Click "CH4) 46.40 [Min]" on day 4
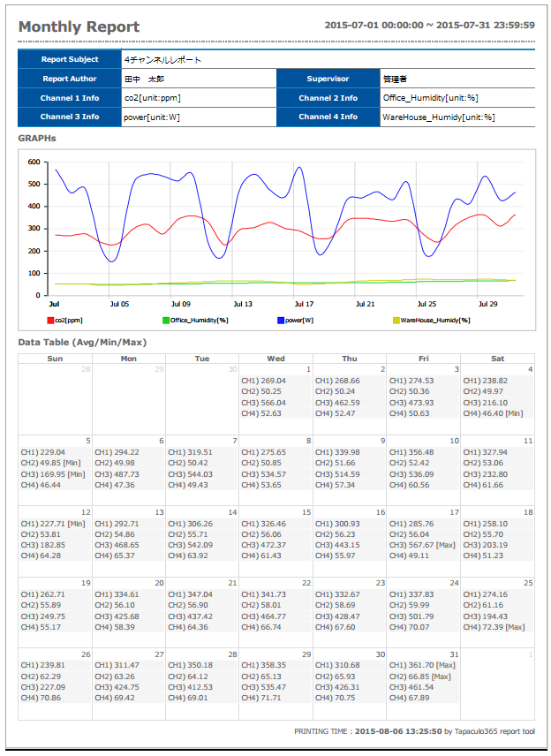The height and width of the screenshot is (756, 551). (x=493, y=413)
